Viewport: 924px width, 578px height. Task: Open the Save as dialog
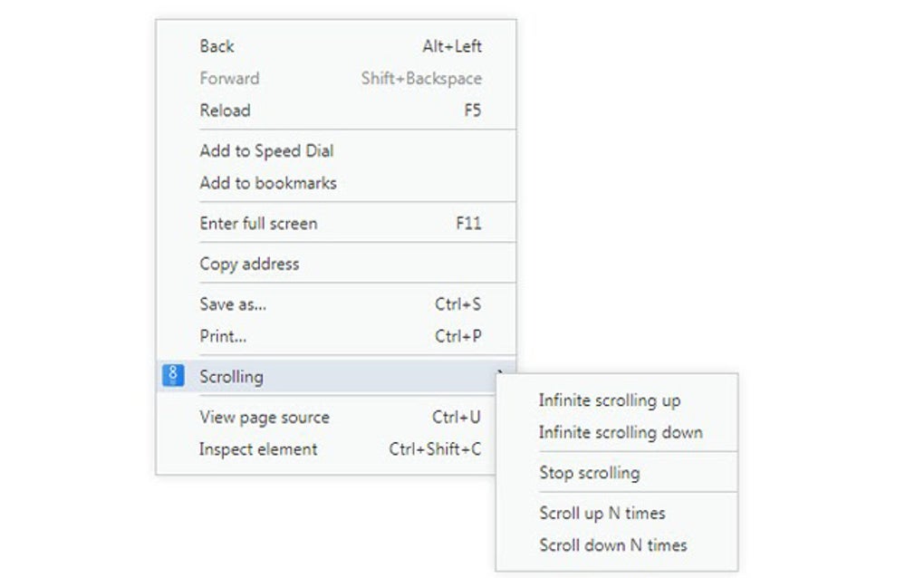click(234, 304)
